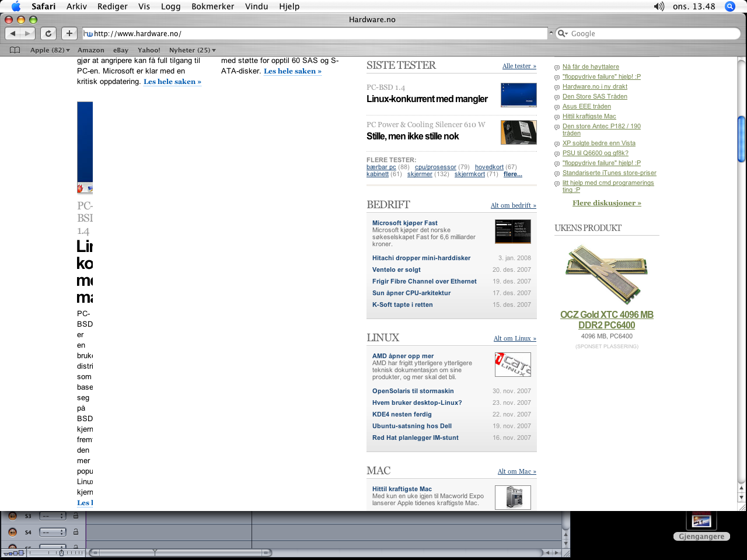
Task: Open Spotlight search icon
Action: pyautogui.click(x=729, y=6)
